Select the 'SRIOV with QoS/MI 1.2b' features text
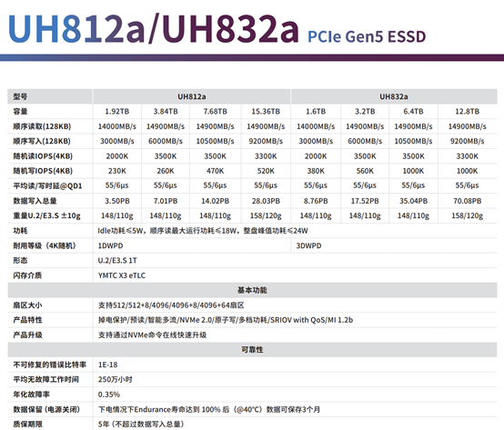504x430 pixels. (x=312, y=320)
